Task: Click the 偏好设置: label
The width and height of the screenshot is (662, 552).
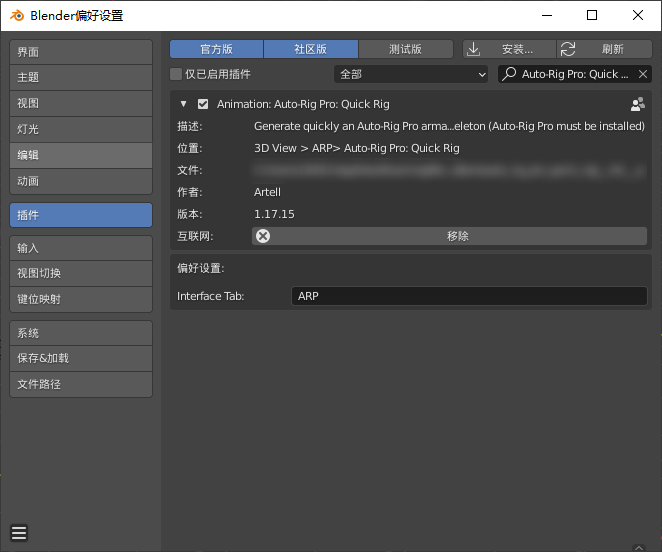Action: [x=201, y=268]
